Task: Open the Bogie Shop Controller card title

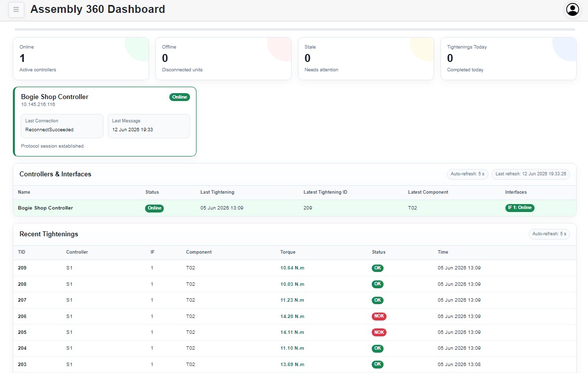Action: (55, 97)
